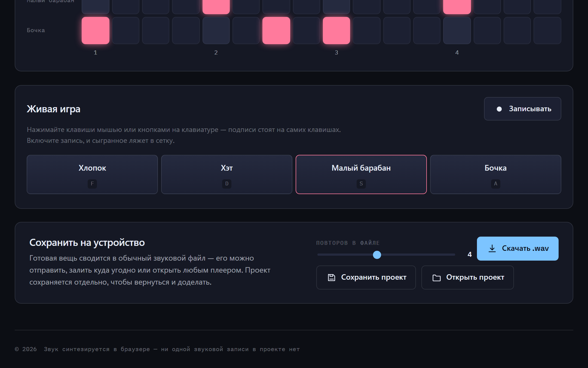The image size is (588, 368).
Task: Tap the Хлопок pad
Action: pos(92,174)
